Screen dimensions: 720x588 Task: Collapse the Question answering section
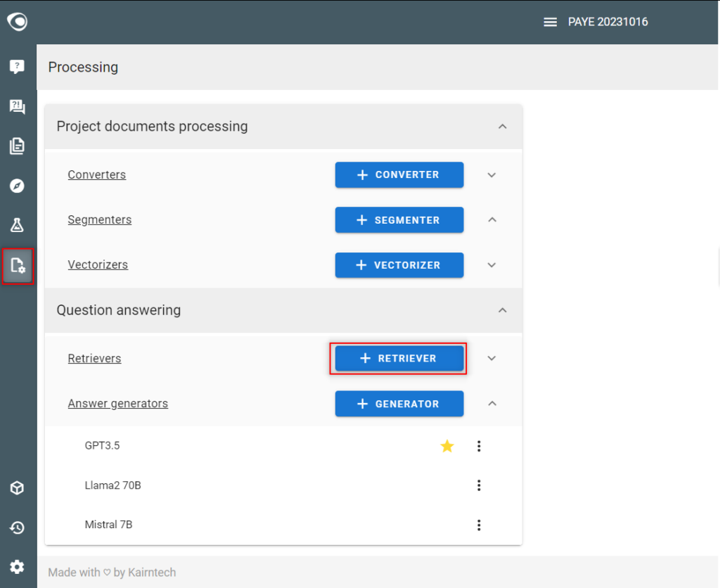click(x=503, y=311)
